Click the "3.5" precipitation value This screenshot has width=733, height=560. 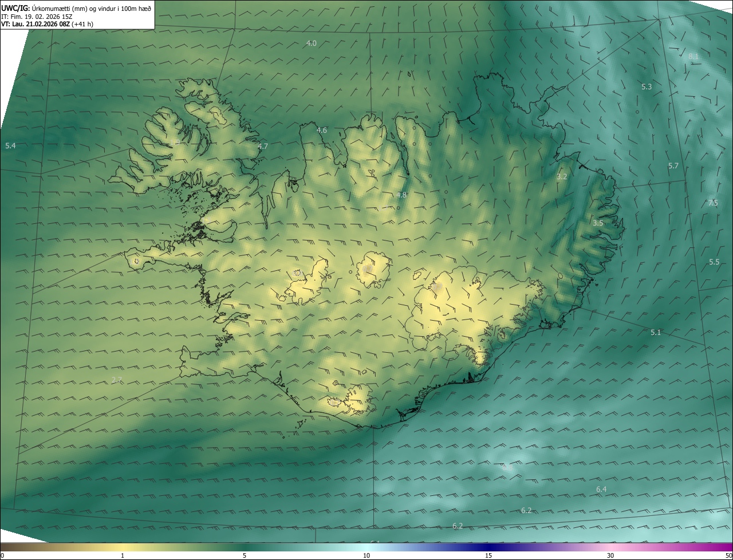click(598, 223)
